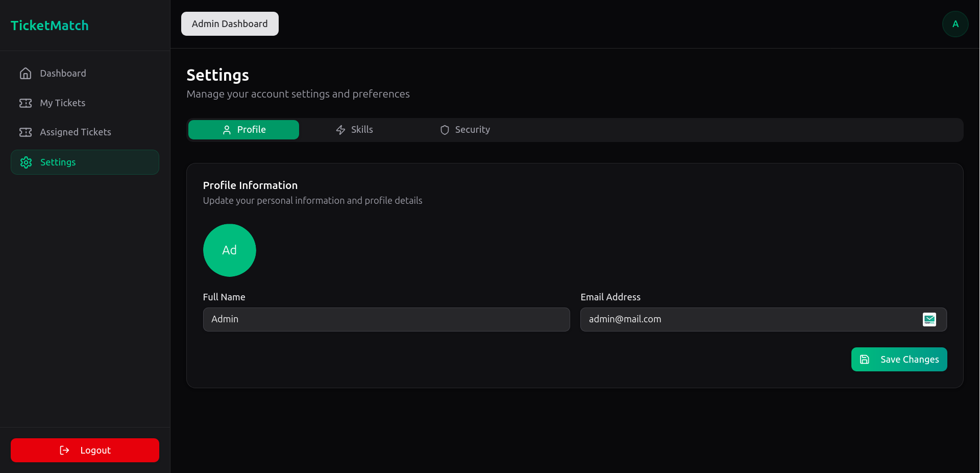The height and width of the screenshot is (473, 980).
Task: Click the Settings gear icon in sidebar
Action: (x=26, y=162)
